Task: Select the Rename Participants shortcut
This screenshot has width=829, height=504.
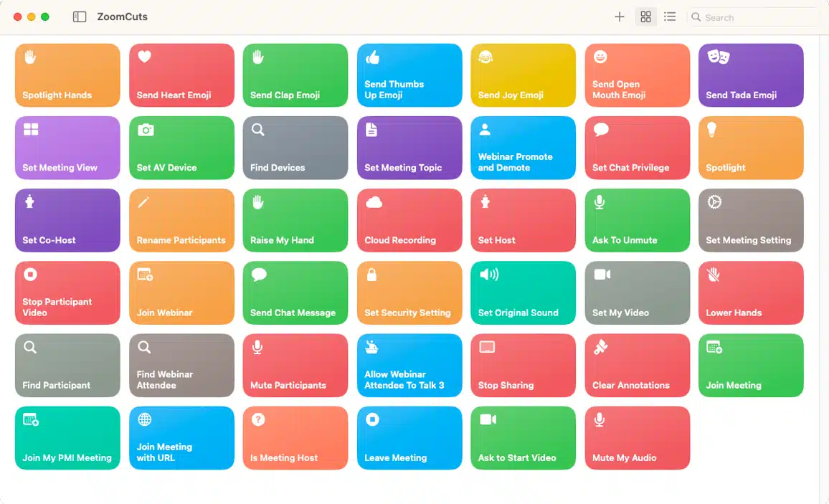Action: [x=181, y=220]
